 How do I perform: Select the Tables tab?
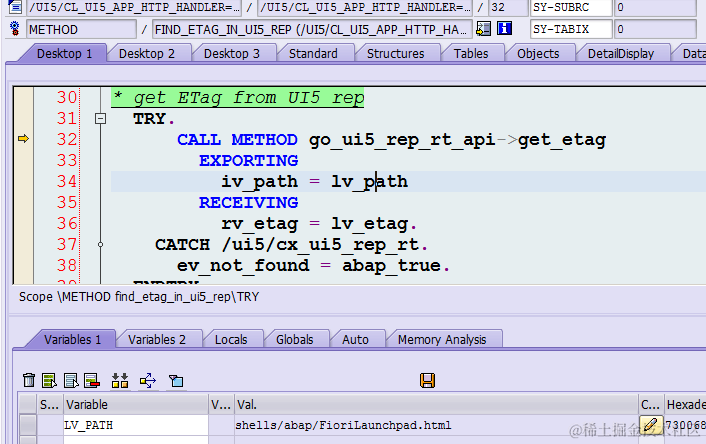(471, 54)
